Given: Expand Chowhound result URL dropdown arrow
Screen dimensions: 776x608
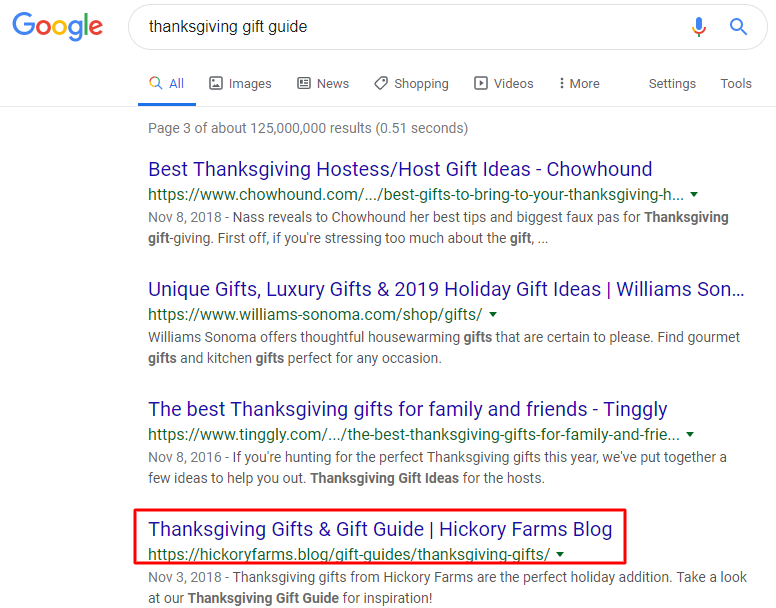Looking at the screenshot, I should [x=694, y=194].
